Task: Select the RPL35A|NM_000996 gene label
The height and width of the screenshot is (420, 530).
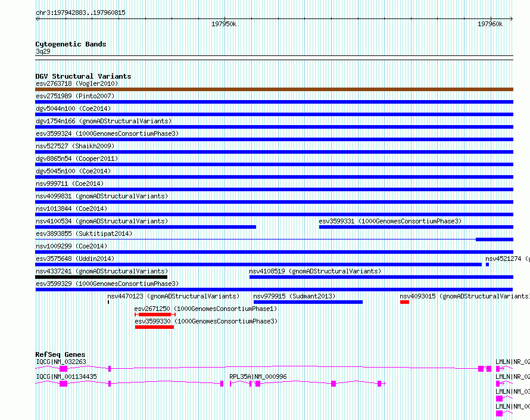Action: pos(258,377)
